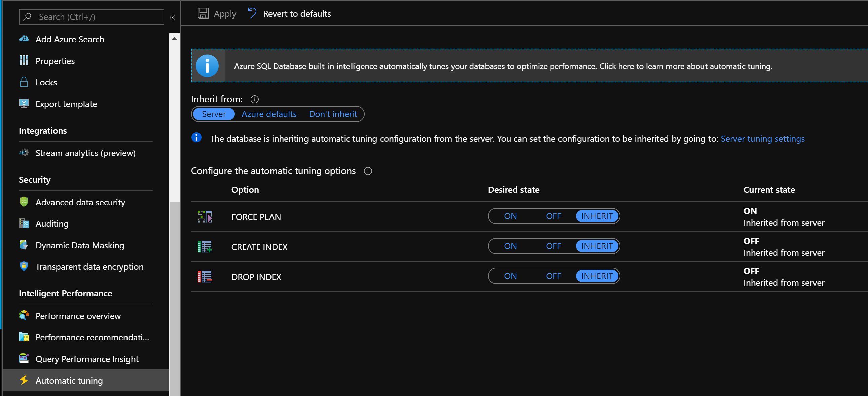
Task: Click the CREATE INDEX option icon
Action: 205,247
